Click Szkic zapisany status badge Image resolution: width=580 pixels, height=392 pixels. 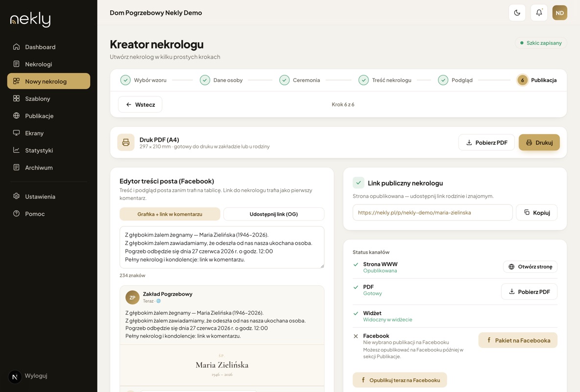541,43
